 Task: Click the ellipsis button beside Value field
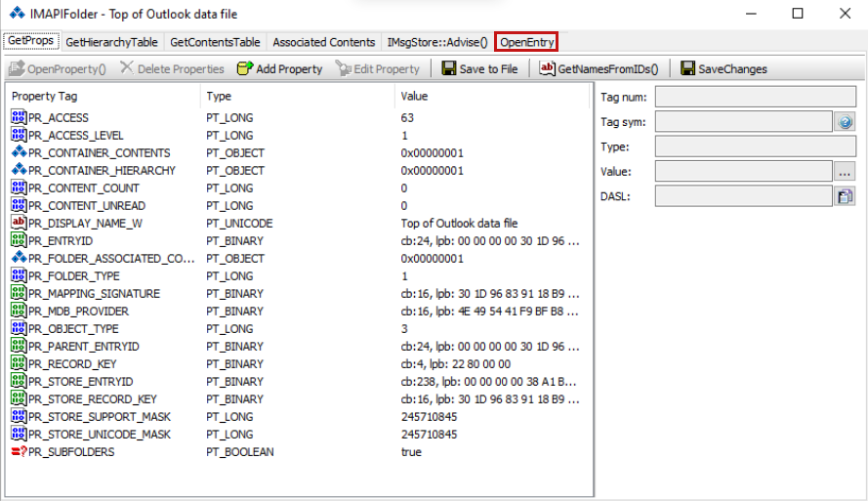845,172
